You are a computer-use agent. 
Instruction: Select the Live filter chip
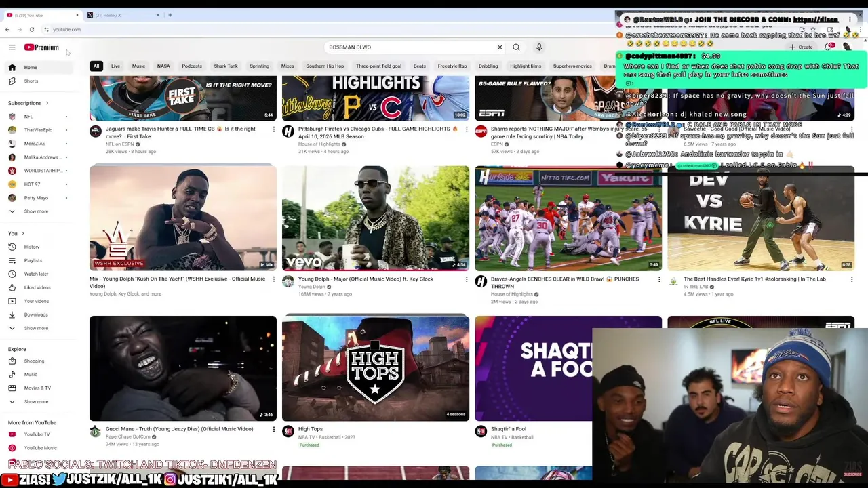tap(115, 66)
